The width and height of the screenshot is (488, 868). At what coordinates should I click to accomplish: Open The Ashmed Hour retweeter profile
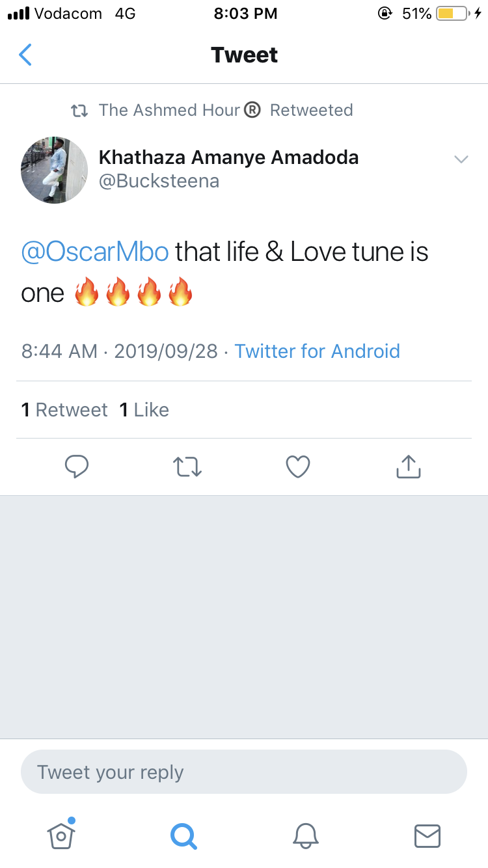tap(179, 110)
